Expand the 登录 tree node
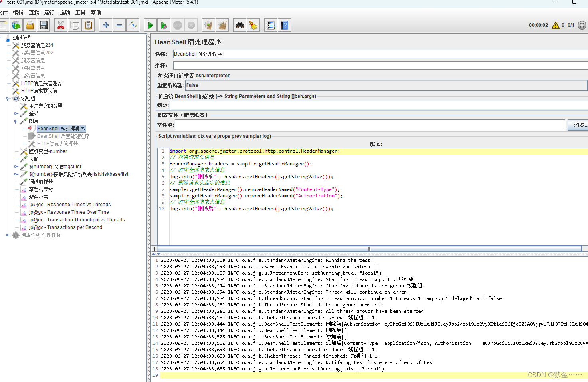Viewport: 588px width, 382px height. [x=15, y=113]
